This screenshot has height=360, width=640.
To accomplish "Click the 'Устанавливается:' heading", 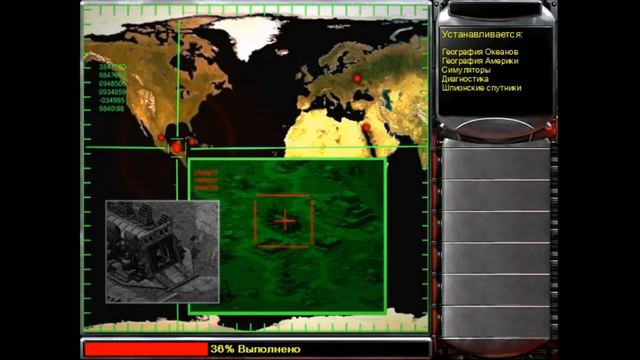I will pyautogui.click(x=482, y=35).
